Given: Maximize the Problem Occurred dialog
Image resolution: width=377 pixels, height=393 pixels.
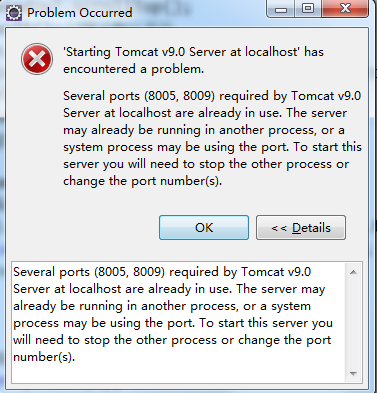Looking at the screenshot, I should coord(308,9).
